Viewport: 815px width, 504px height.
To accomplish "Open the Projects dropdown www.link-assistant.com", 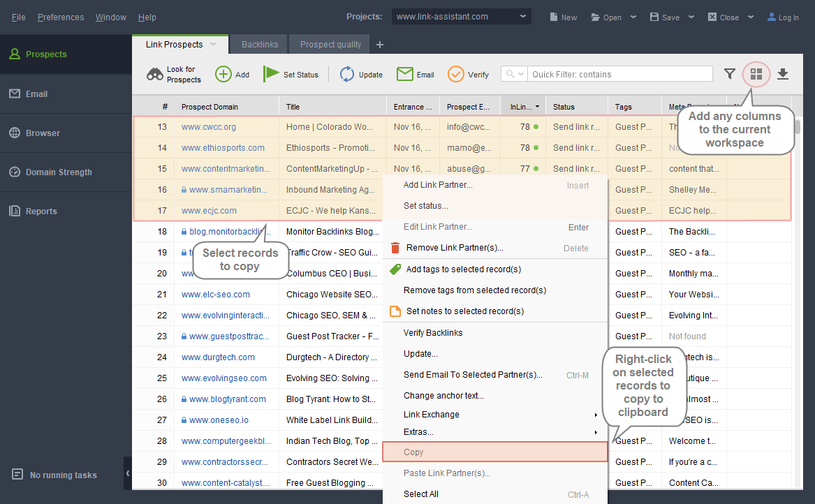I will 462,17.
